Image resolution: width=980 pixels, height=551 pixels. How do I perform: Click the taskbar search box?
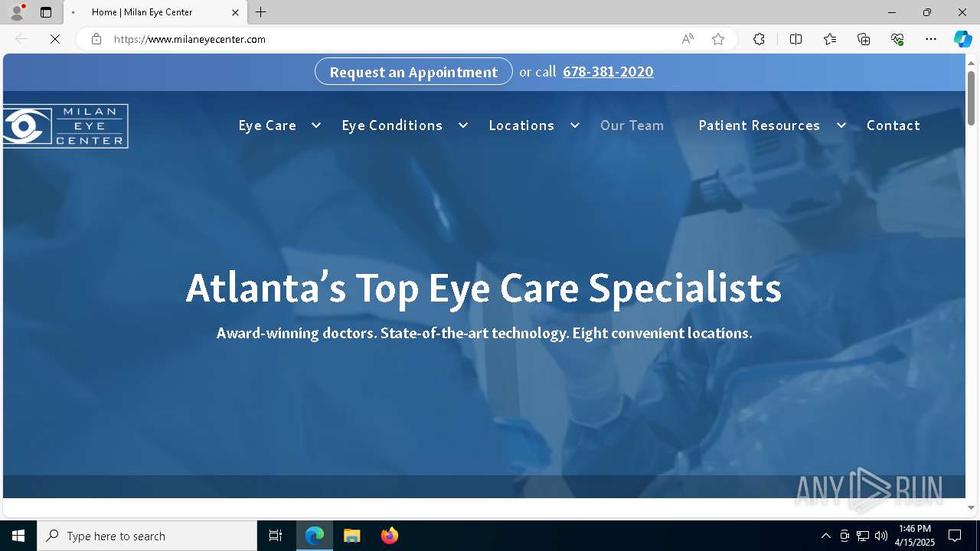[x=147, y=536]
